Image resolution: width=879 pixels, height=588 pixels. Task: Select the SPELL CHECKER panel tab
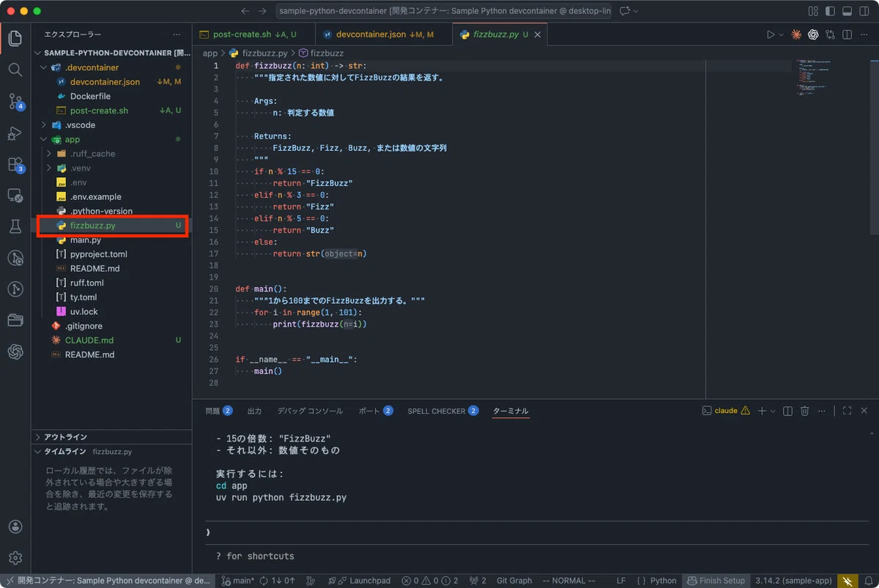tap(443, 411)
